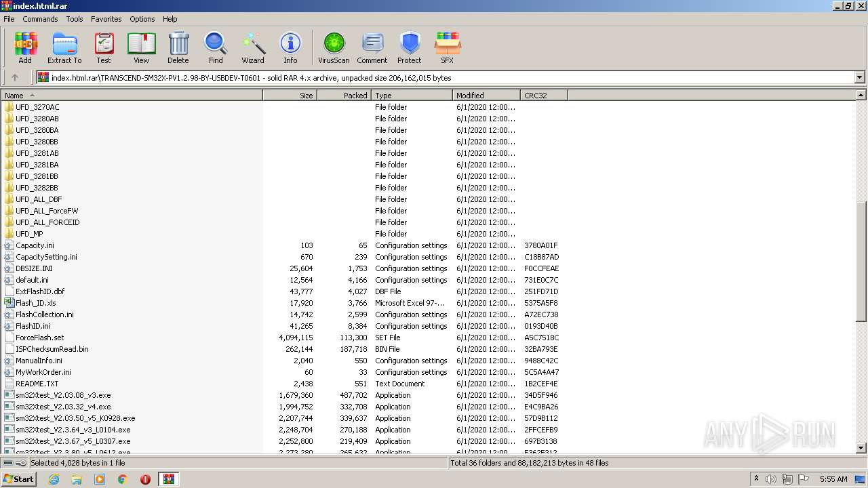This screenshot has width=868, height=488.
Task: Click the Protect archive icon
Action: 410,48
